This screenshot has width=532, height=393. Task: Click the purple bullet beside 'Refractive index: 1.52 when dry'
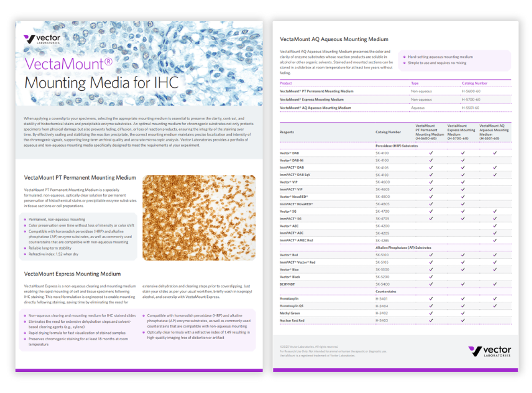(x=25, y=254)
